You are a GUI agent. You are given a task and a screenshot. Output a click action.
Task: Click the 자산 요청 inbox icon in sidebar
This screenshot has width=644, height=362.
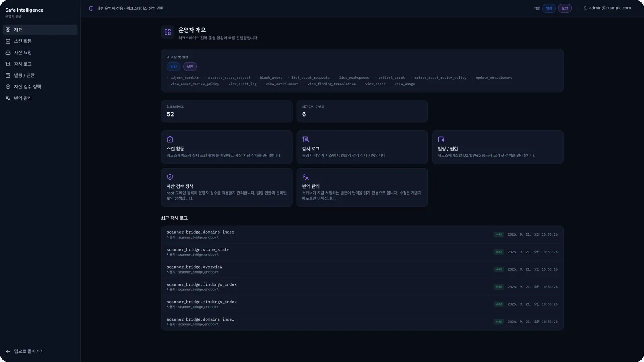[8, 53]
